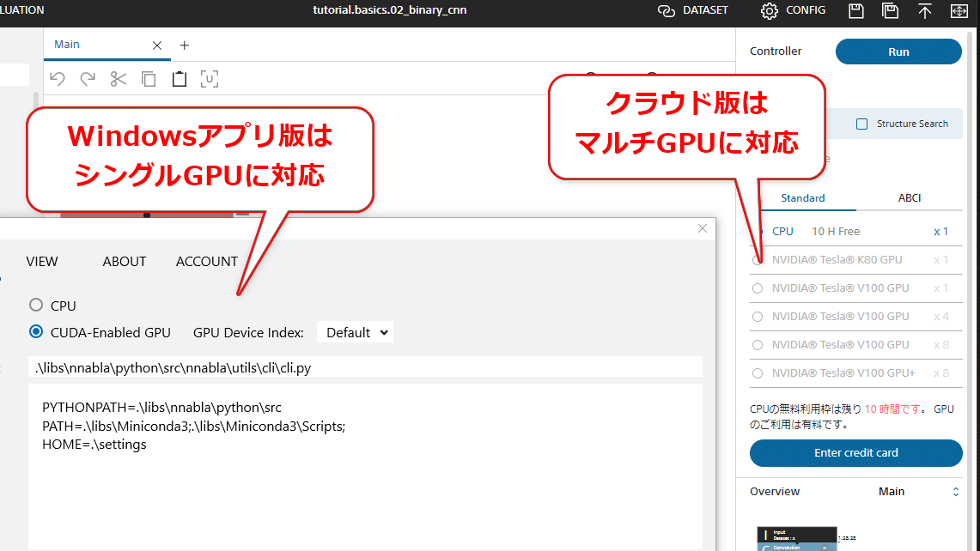Select the CUDA-Enabled GPU radio button
Image resolution: width=980 pixels, height=551 pixels.
point(36,332)
